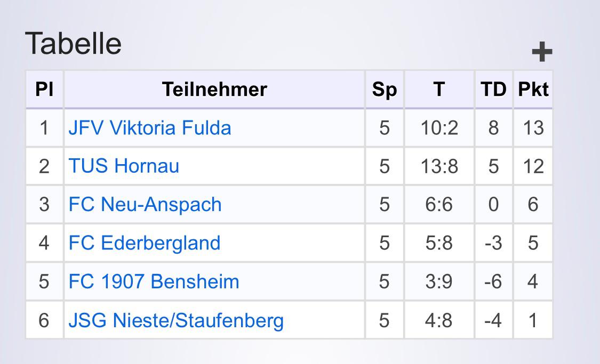The image size is (600, 364).
Task: Open the JSG Nieste/Staufenberg team link
Action: coord(176,320)
